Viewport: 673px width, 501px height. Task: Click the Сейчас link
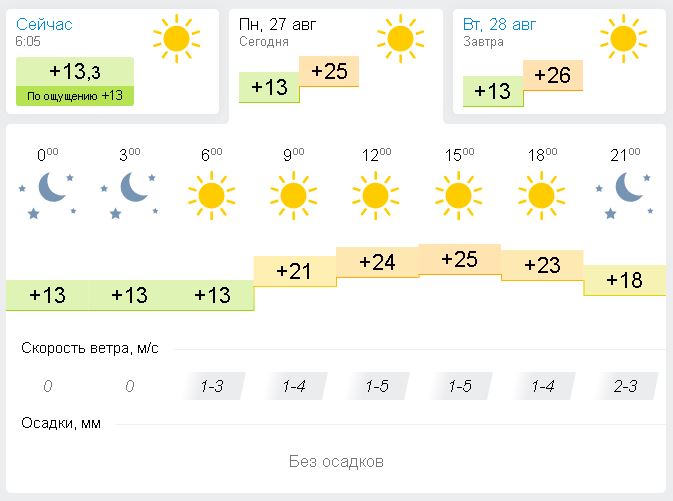tap(44, 23)
